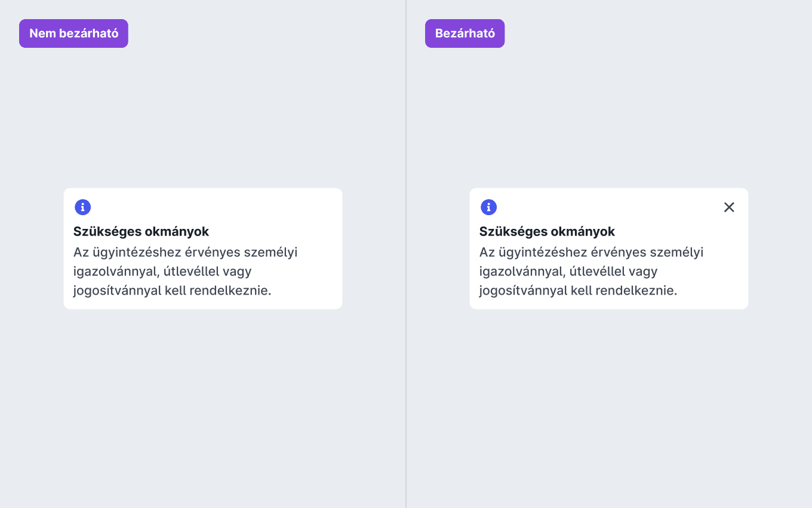Dismiss the alert using the X icon
This screenshot has height=508, width=812.
click(729, 207)
